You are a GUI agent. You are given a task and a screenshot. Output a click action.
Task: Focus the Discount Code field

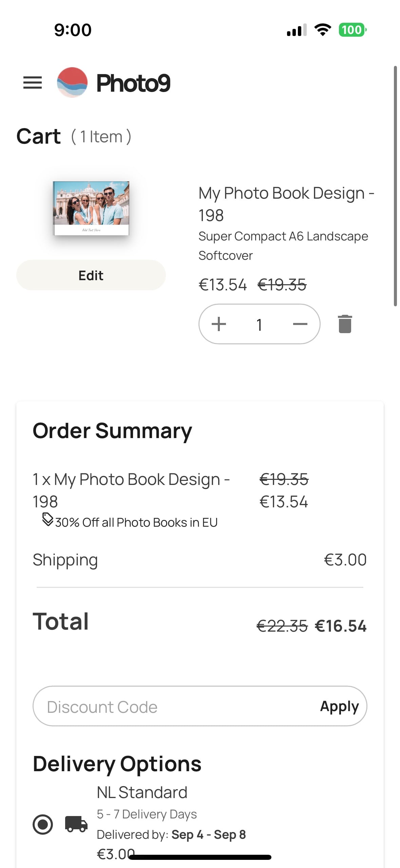click(x=170, y=706)
